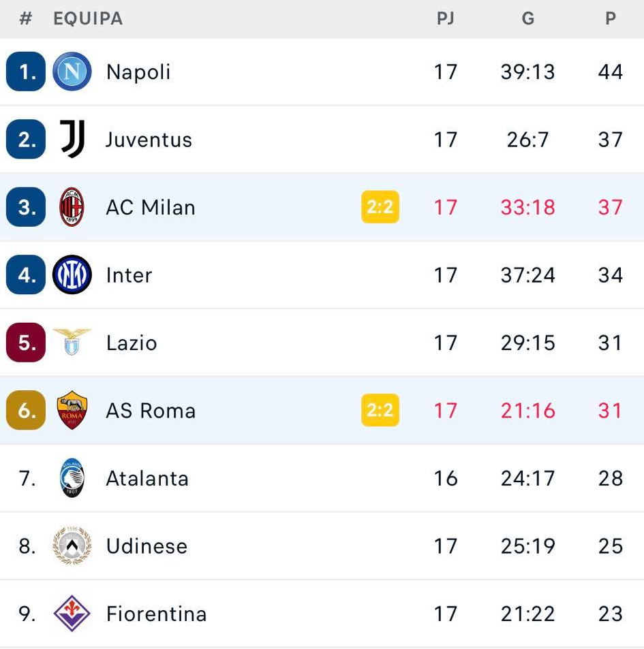Click the 2:2 score badge beside AS Roma
The width and height of the screenshot is (644, 649).
[380, 410]
